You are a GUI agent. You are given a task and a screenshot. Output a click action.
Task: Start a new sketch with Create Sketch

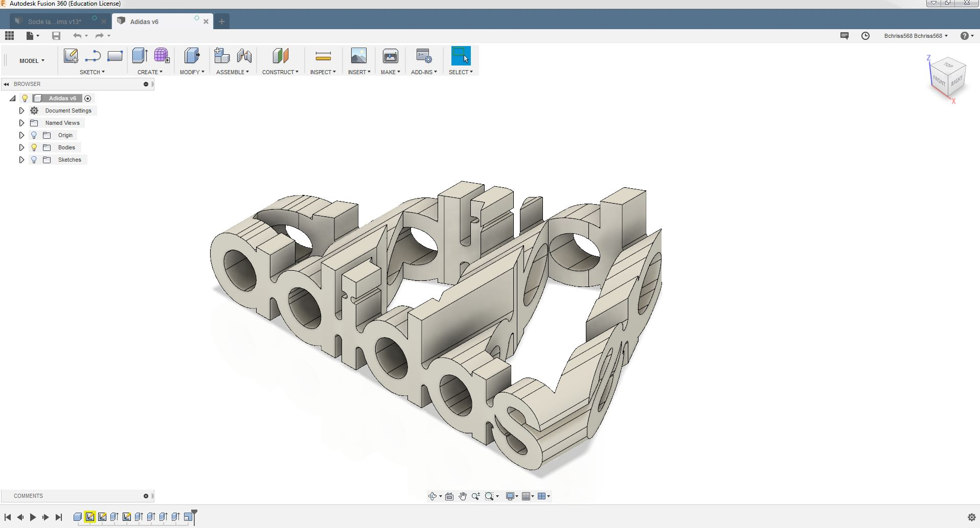click(x=71, y=56)
